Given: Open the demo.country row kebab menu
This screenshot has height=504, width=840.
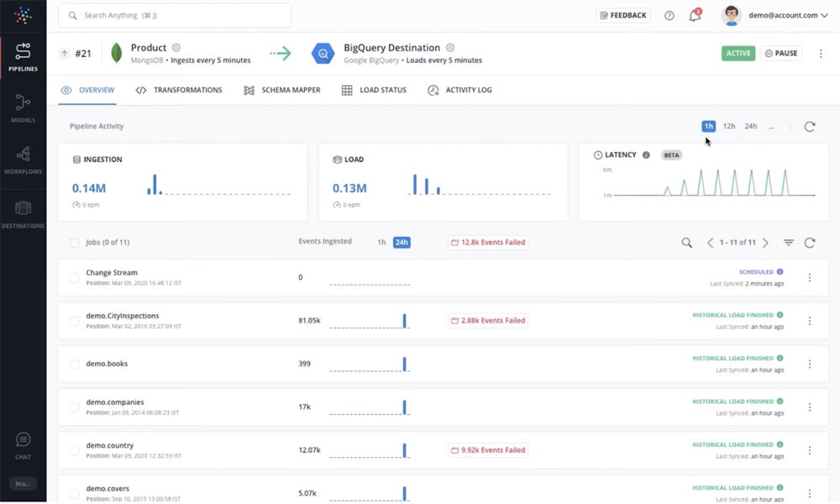Looking at the screenshot, I should 810,449.
